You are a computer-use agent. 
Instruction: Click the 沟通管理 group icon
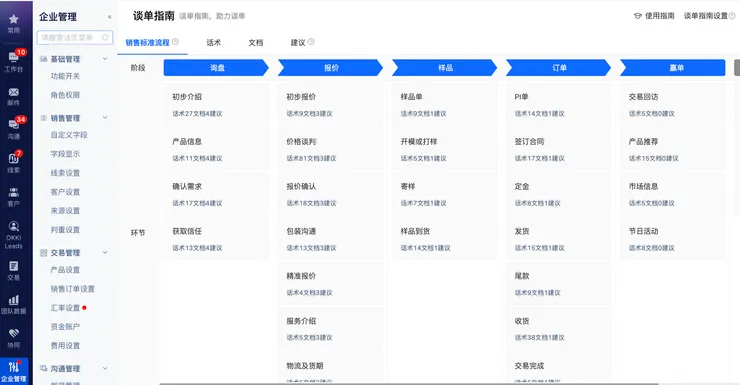pos(43,368)
